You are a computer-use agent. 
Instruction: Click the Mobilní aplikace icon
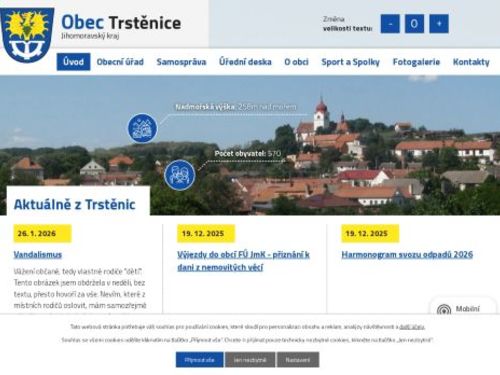[x=444, y=310]
